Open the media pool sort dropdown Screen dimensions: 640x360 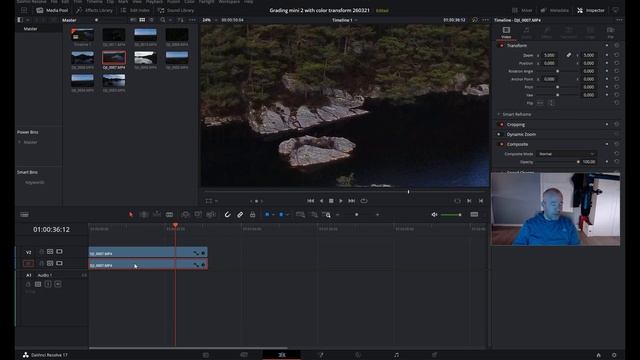(180, 20)
